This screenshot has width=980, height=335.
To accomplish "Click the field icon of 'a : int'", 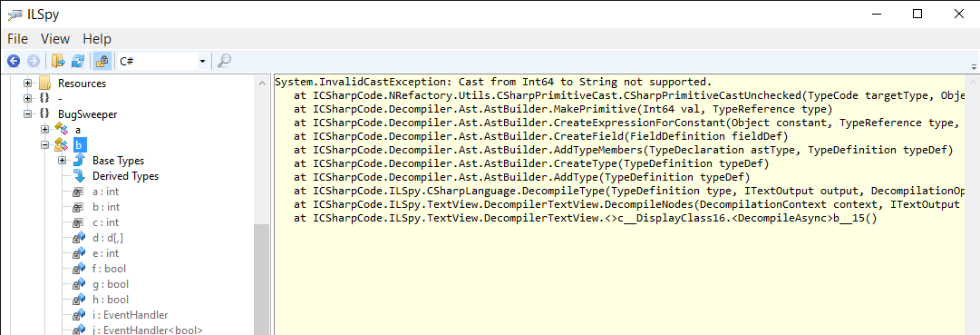I will 79,192.
